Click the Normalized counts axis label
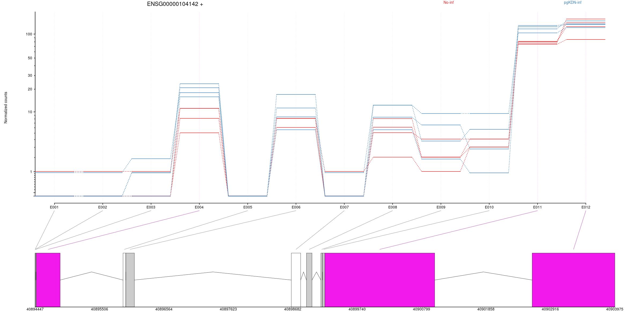The image size is (644, 322). coord(6,108)
